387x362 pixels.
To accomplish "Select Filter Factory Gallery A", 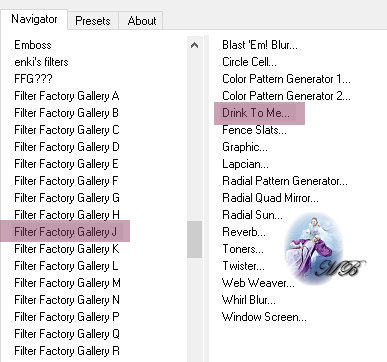I will pyautogui.click(x=67, y=96).
